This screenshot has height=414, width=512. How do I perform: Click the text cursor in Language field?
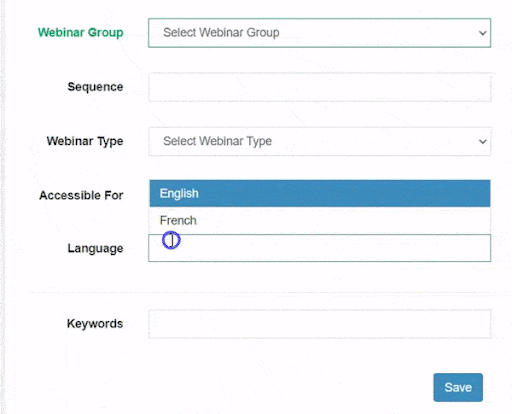[171, 240]
